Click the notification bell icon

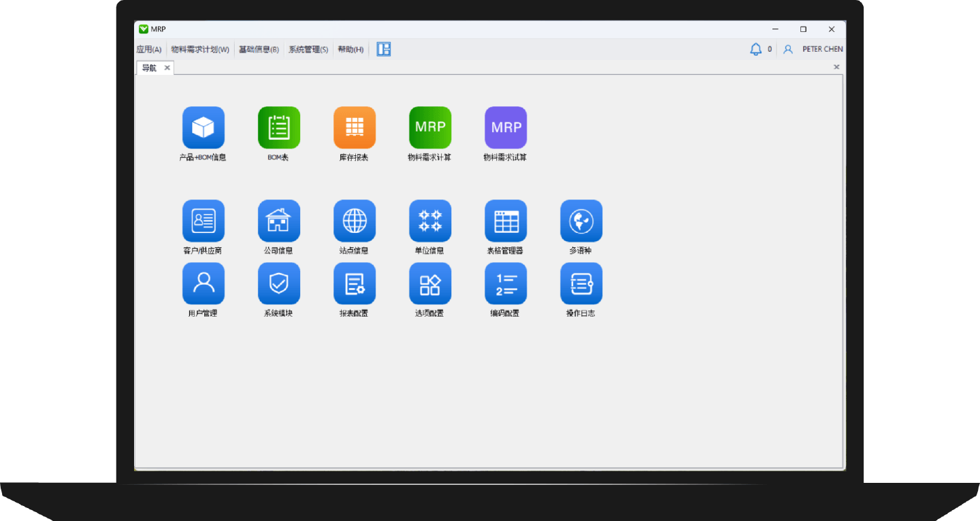click(x=755, y=49)
